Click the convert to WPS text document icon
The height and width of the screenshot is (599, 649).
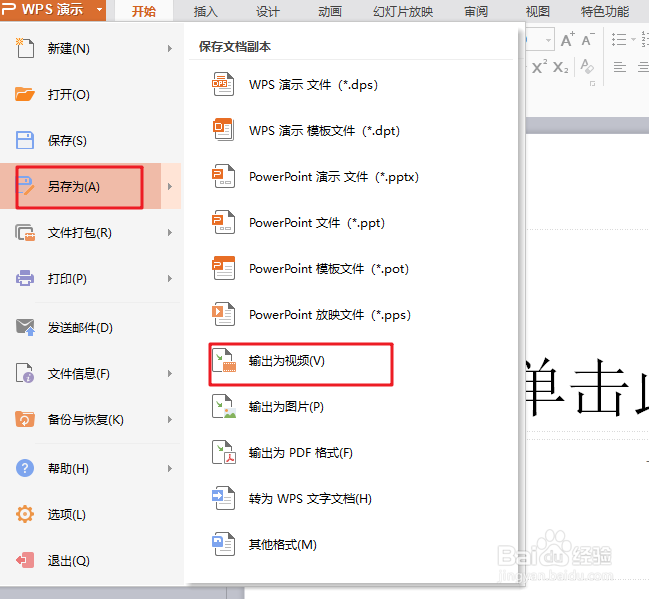223,498
